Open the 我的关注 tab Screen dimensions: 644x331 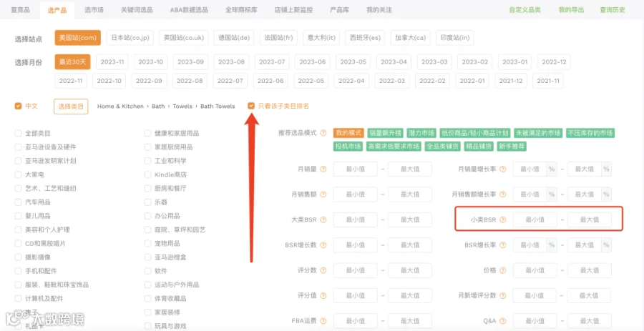coord(379,10)
